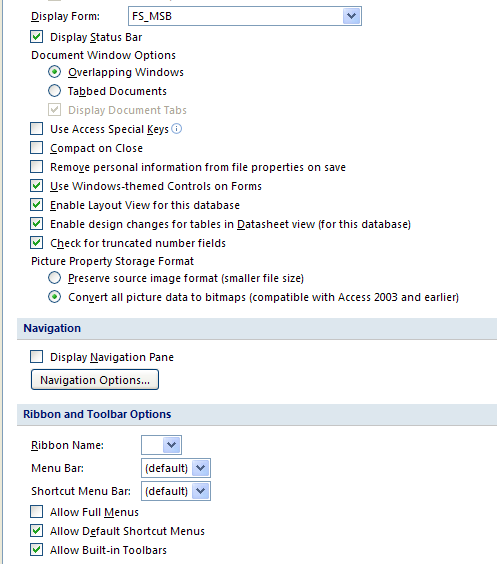Select the Tabbed Documents option
Image resolution: width=497 pixels, height=564 pixels.
click(54, 91)
